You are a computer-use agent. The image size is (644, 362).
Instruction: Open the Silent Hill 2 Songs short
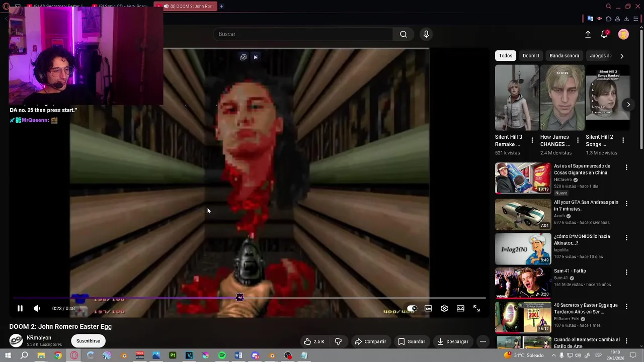click(x=608, y=98)
